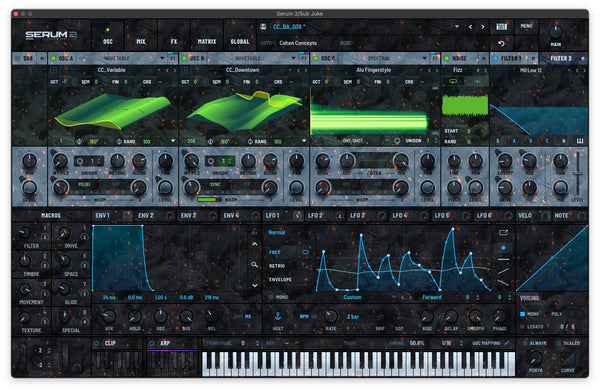
Task: Click the envelope lock icon
Action: click(x=254, y=231)
